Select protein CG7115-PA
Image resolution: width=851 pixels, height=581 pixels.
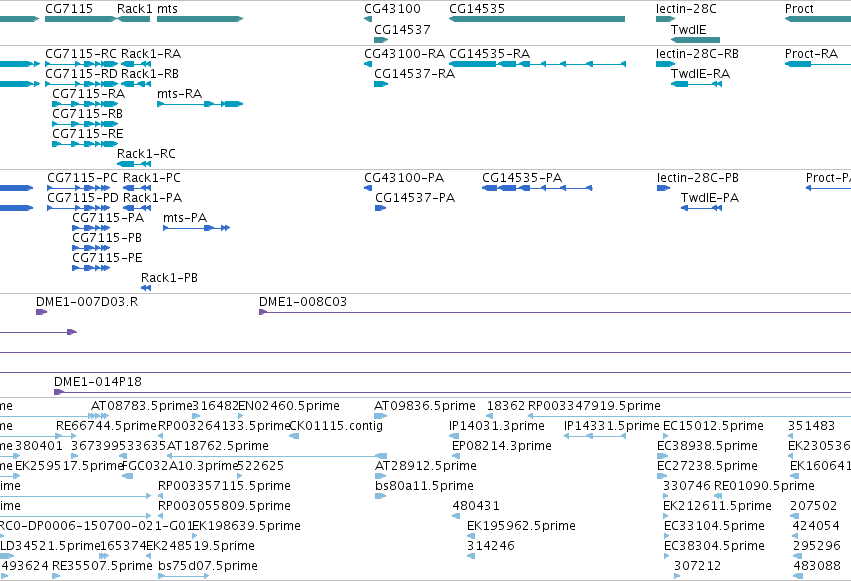[108, 218]
